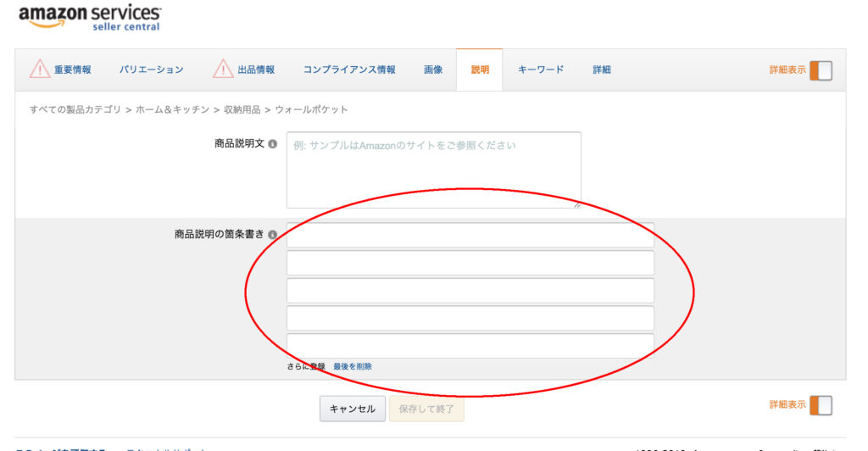Image resolution: width=868 pixels, height=451 pixels.
Task: Click the 保存して終了 button
Action: [x=426, y=409]
